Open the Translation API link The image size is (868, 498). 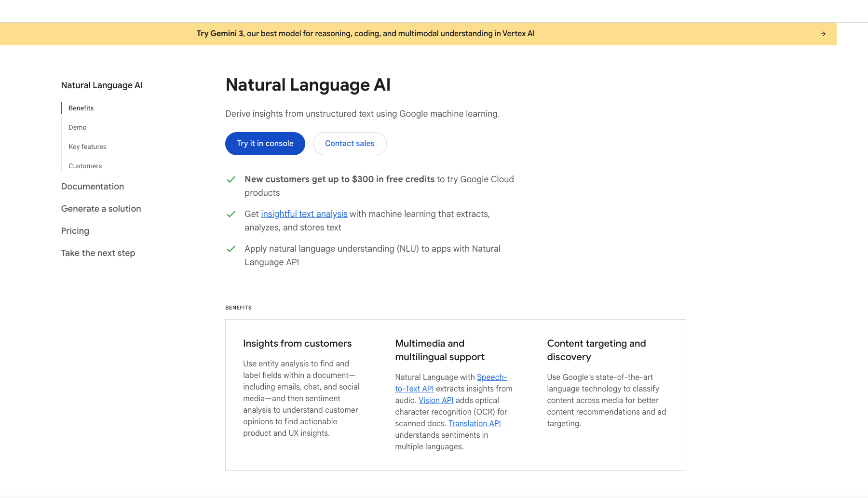coord(475,423)
